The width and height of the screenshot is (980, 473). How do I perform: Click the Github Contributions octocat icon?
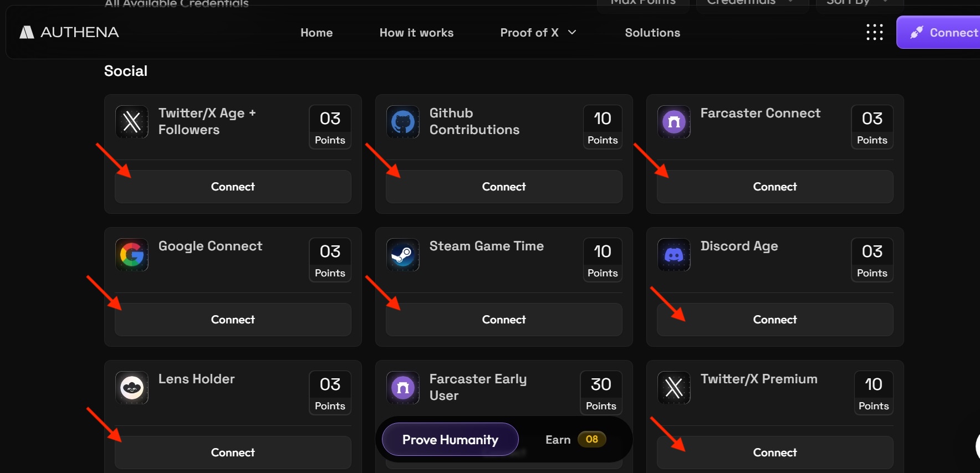pos(403,122)
